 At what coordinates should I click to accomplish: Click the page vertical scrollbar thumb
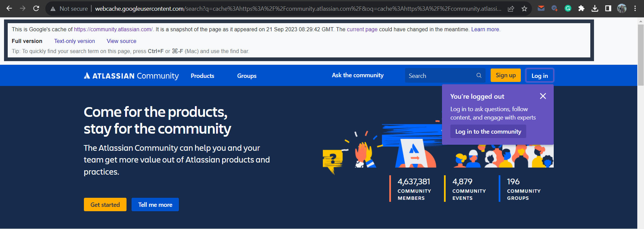(x=641, y=55)
